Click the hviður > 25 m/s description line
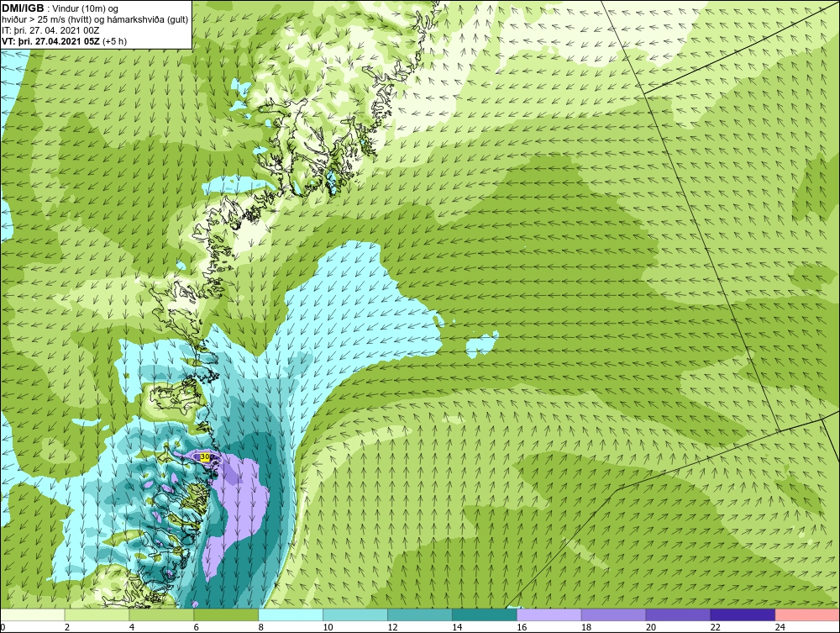This screenshot has height=633, width=840. [x=95, y=20]
